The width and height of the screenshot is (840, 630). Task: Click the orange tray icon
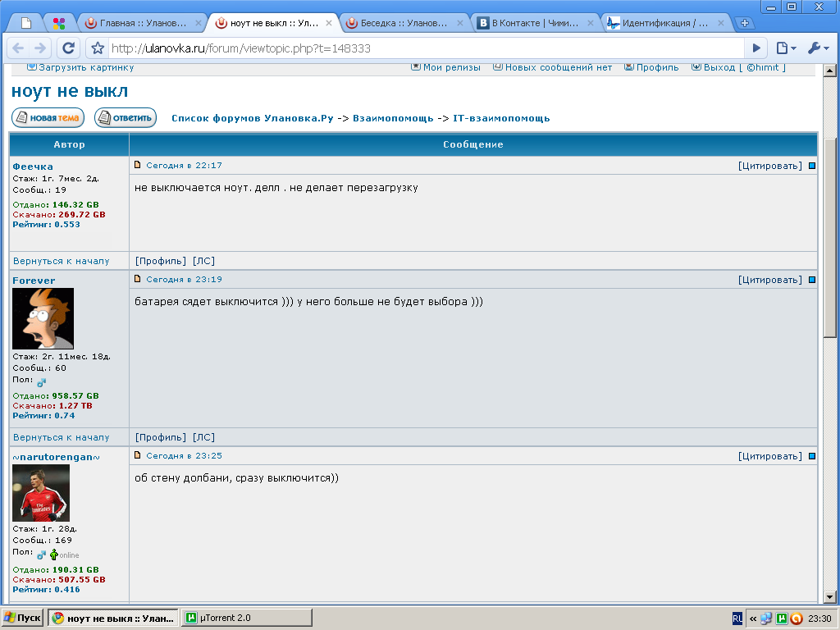[796, 619]
